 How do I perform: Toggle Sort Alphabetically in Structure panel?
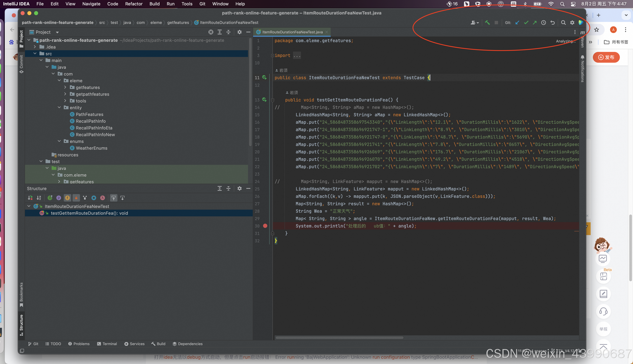(39, 198)
